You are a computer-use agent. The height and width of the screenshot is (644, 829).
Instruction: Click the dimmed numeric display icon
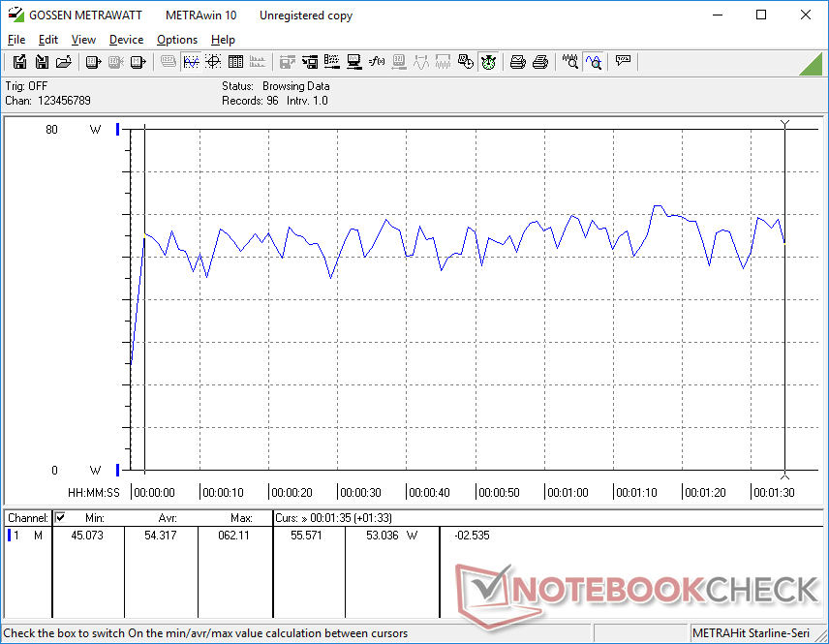click(x=169, y=62)
